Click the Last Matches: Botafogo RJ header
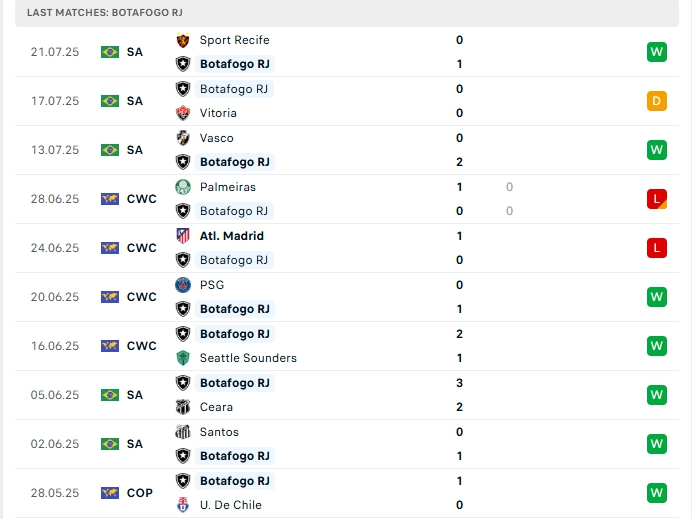Image resolution: width=692 pixels, height=519 pixels. (x=104, y=12)
